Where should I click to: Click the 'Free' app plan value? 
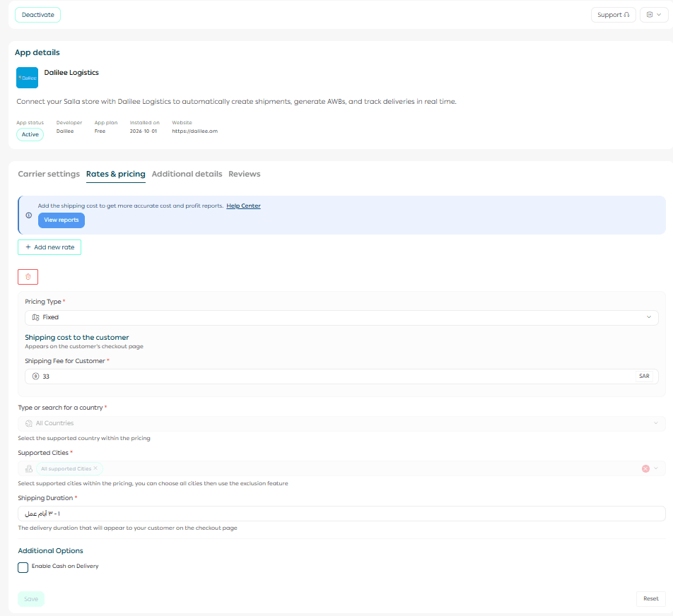100,131
